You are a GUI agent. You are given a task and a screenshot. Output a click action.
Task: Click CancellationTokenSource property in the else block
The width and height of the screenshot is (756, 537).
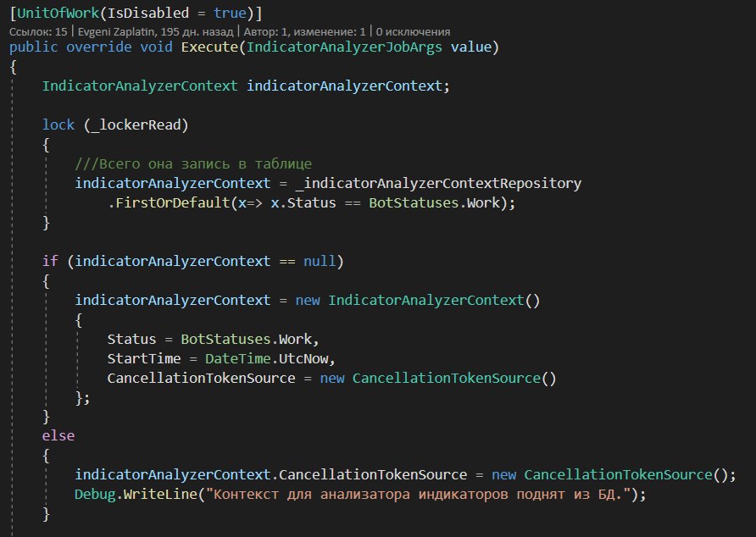coord(373,475)
